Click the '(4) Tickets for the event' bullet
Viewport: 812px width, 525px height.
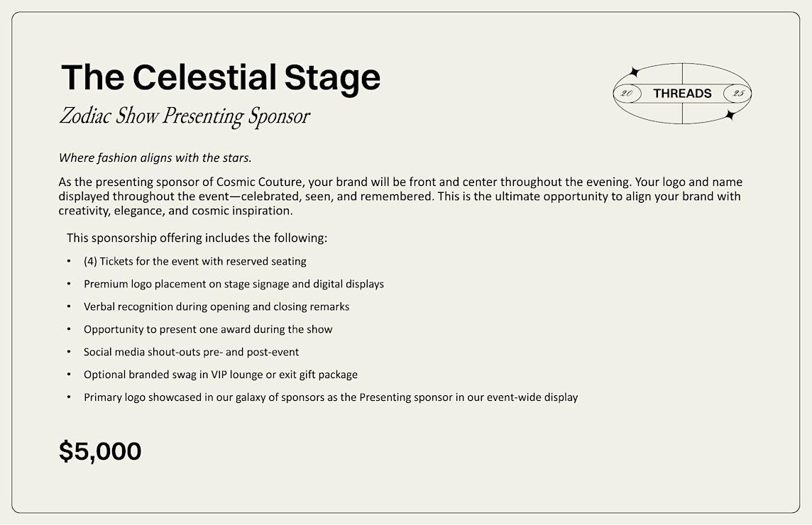[x=194, y=262]
